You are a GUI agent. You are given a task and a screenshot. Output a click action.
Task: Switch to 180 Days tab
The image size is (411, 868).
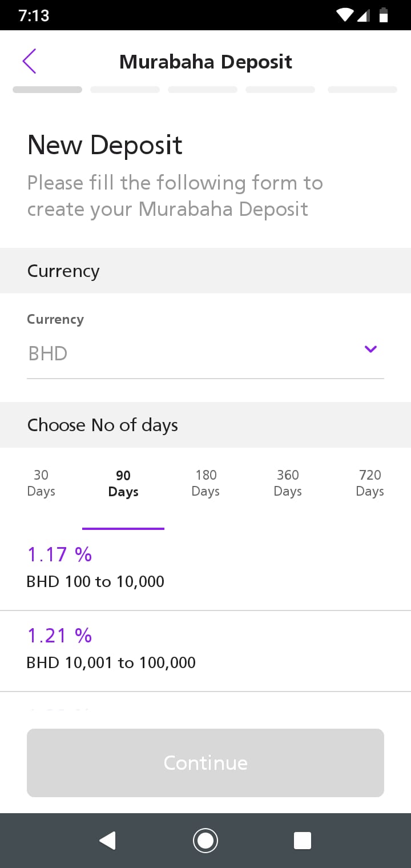pos(205,483)
